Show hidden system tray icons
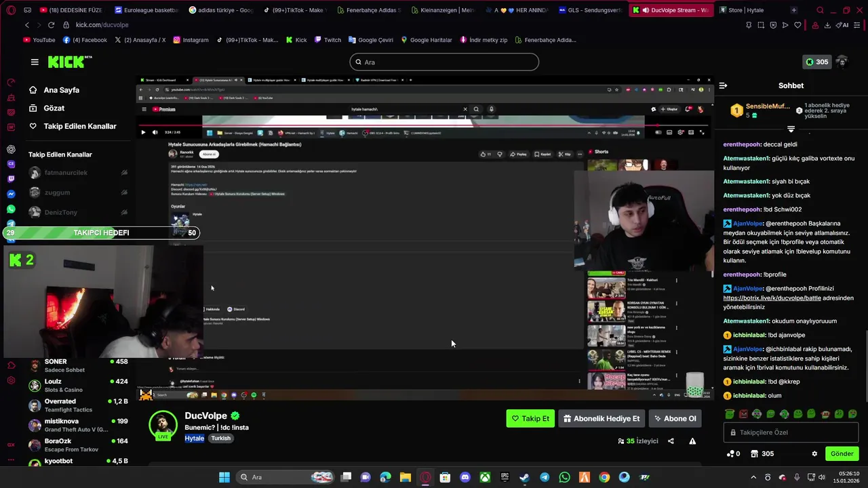 pyautogui.click(x=753, y=477)
